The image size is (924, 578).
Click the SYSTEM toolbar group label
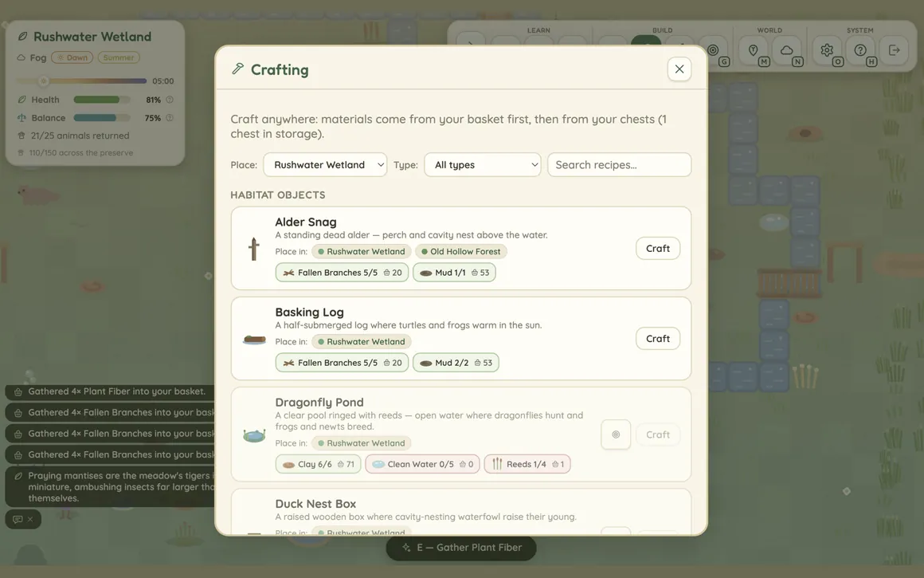tap(859, 30)
